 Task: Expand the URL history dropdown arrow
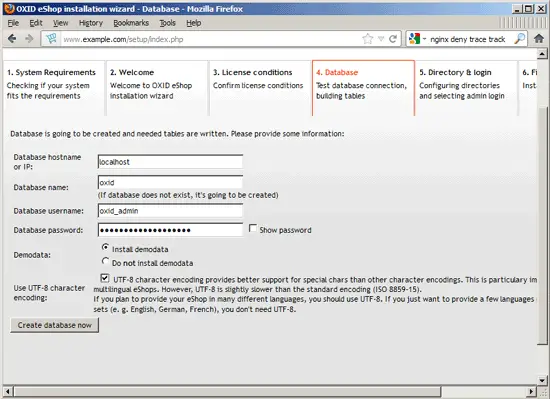pos(381,39)
